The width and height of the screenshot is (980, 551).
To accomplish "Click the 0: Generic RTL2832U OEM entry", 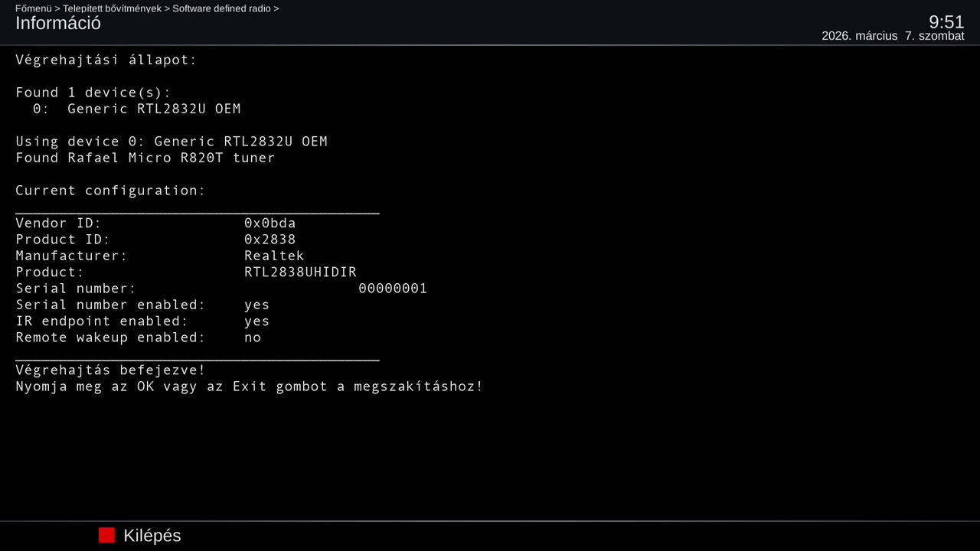I will click(x=136, y=109).
